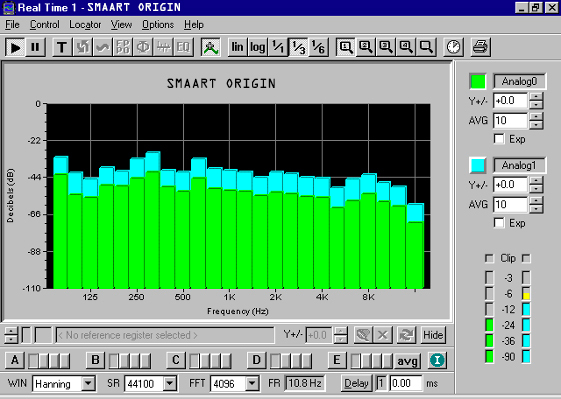The image size is (561, 399).
Task: Click the Analog1 Y+/- value field
Action: pyautogui.click(x=510, y=185)
